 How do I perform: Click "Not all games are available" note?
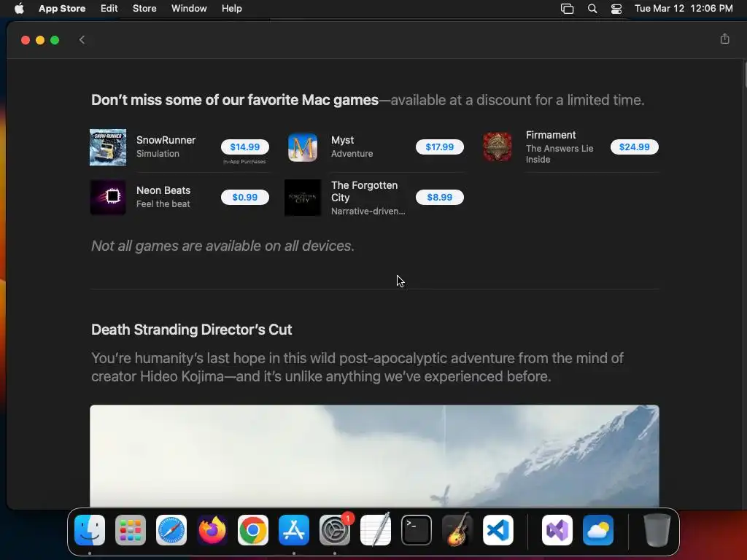click(x=222, y=246)
